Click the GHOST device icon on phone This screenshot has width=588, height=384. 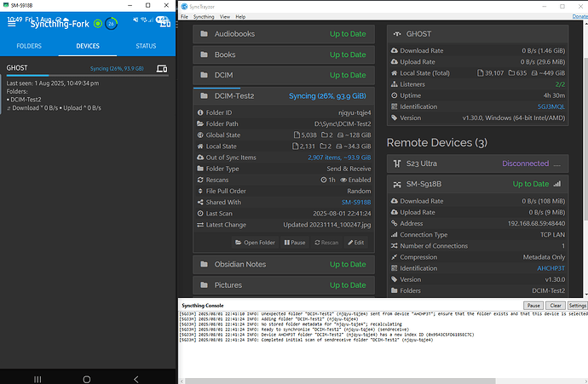pyautogui.click(x=162, y=69)
